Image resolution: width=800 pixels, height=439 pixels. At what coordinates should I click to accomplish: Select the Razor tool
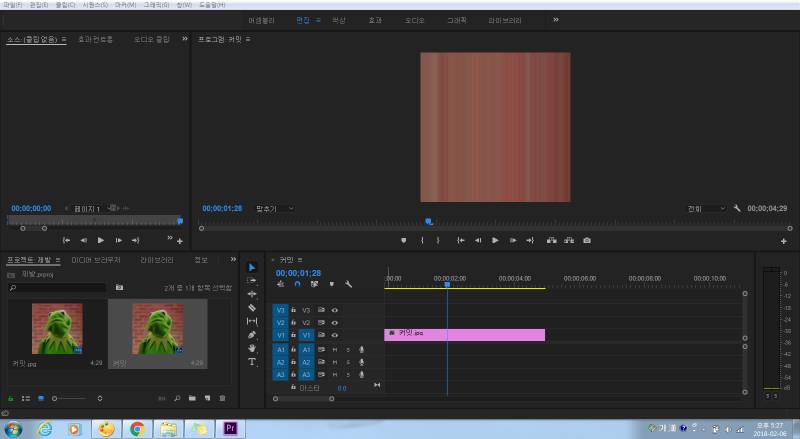[x=252, y=307]
